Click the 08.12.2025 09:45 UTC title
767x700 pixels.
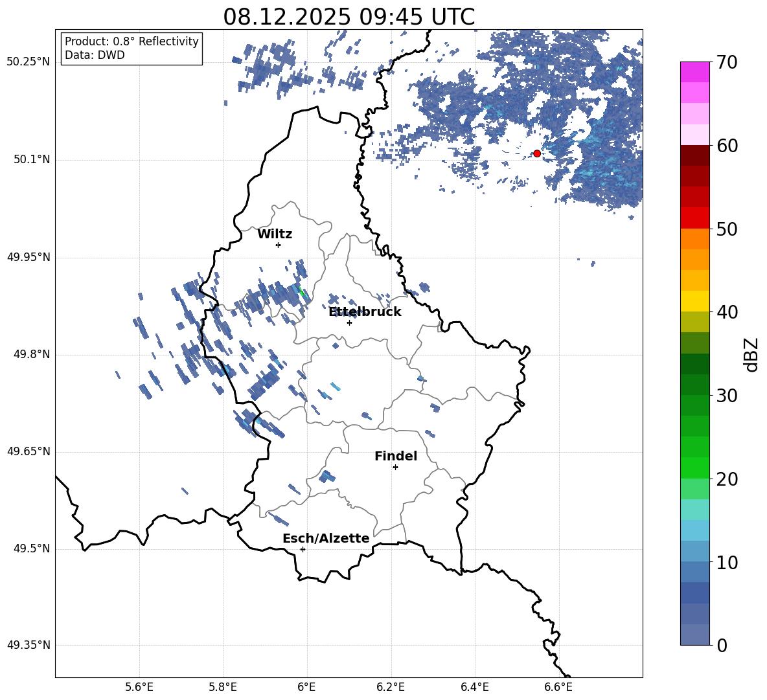tap(349, 17)
